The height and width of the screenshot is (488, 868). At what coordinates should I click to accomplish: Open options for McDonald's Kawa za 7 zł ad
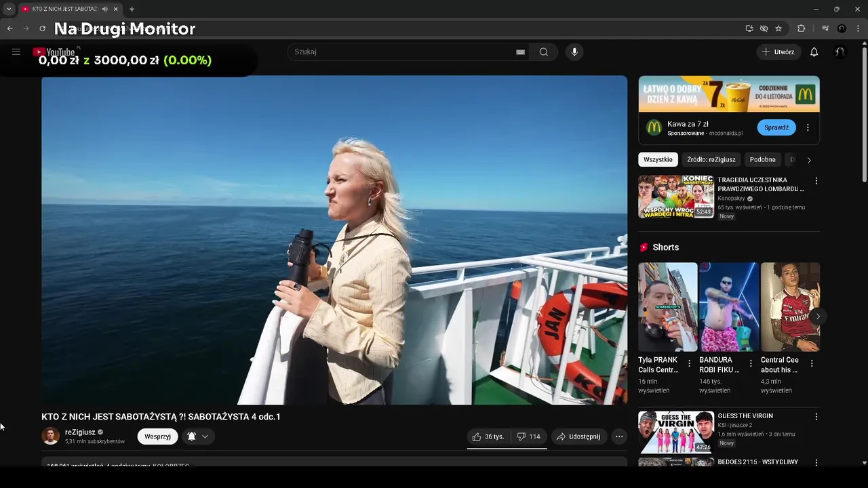point(808,127)
